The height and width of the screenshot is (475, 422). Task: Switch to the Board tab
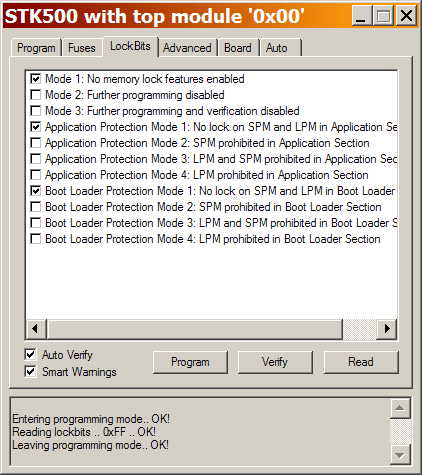point(238,48)
